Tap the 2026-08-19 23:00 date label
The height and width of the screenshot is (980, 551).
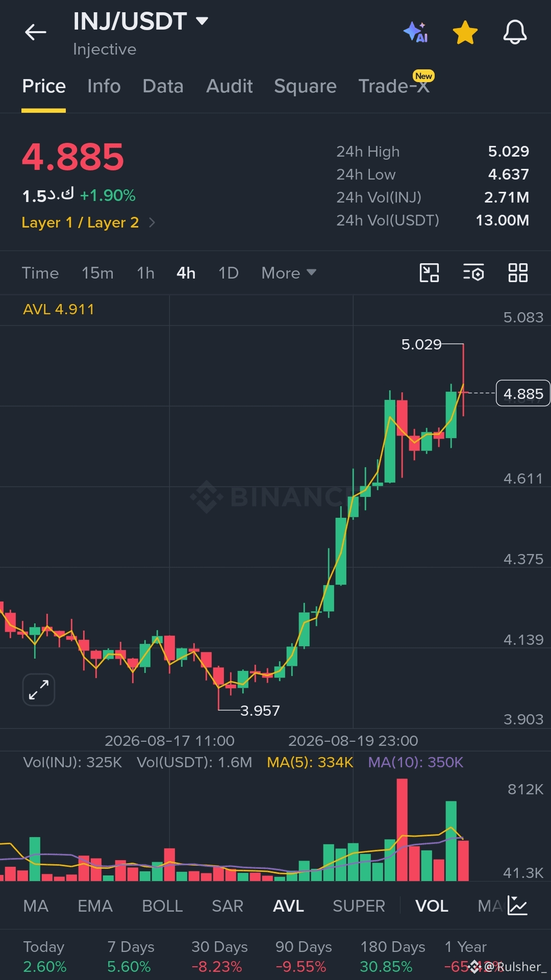point(353,741)
